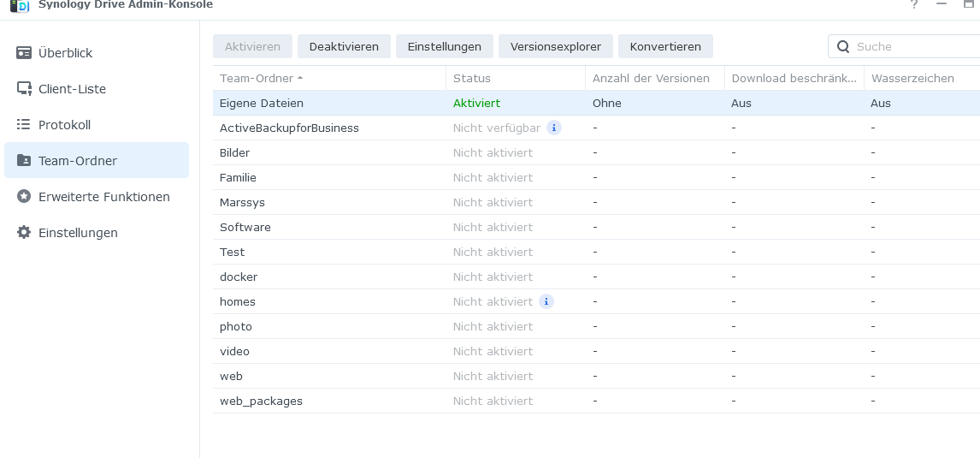Viewport: 980px width, 458px height.
Task: Select the photo folder row
Action: (596, 327)
